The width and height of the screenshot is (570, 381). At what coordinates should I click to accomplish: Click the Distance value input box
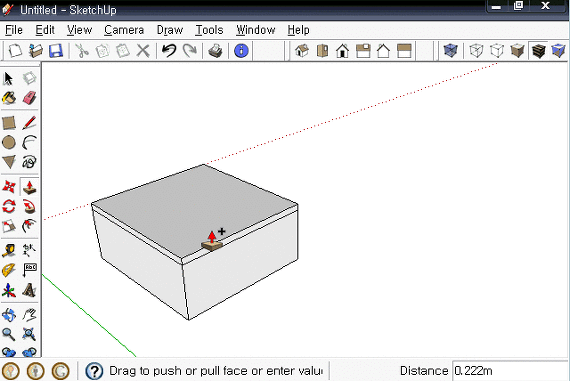[510, 371]
